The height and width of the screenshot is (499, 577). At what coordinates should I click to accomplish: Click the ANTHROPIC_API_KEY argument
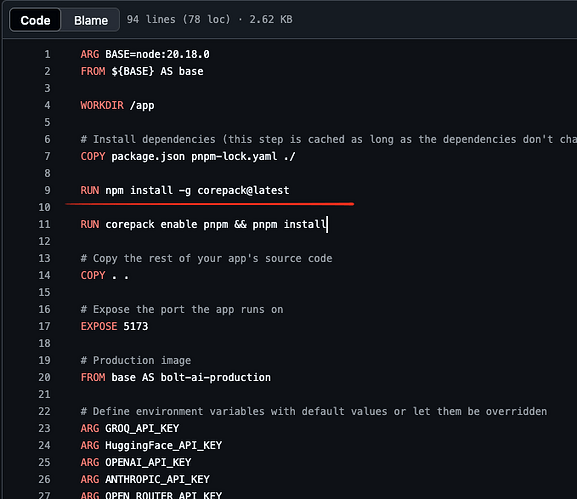coord(157,479)
